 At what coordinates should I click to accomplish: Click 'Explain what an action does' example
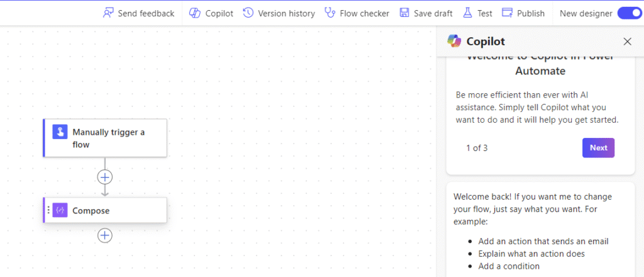(531, 254)
